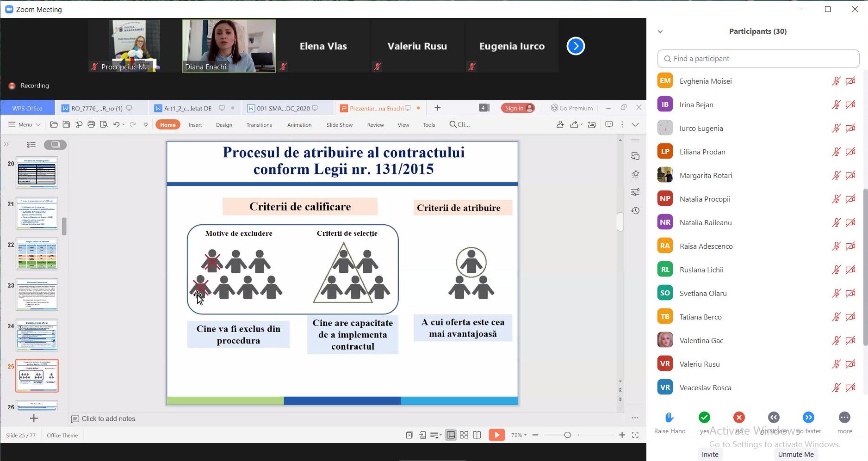Screen dimensions: 868x461
Task: Save the presentation using the disk icon
Action: tap(66, 124)
